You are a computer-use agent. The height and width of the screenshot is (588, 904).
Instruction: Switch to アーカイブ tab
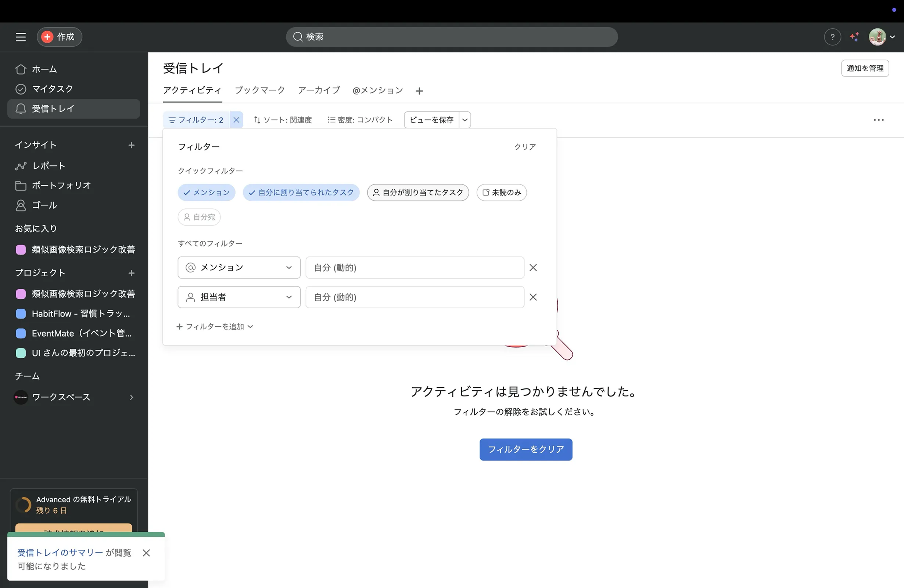click(319, 90)
